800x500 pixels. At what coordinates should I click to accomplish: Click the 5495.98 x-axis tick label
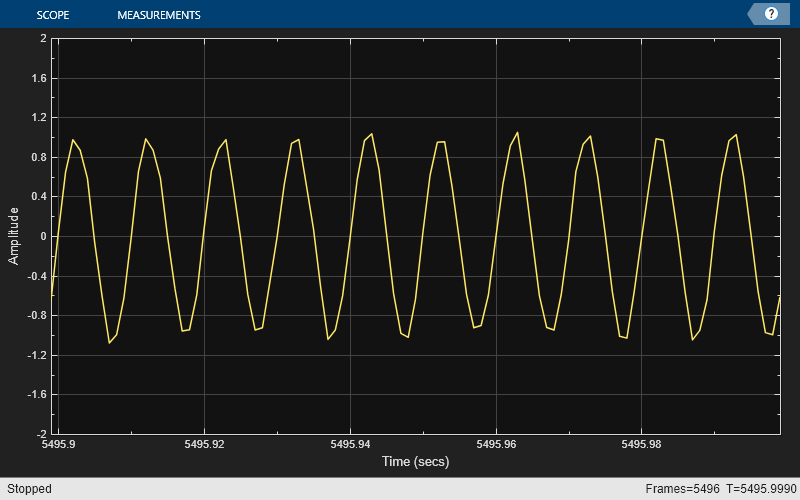pyautogui.click(x=641, y=444)
